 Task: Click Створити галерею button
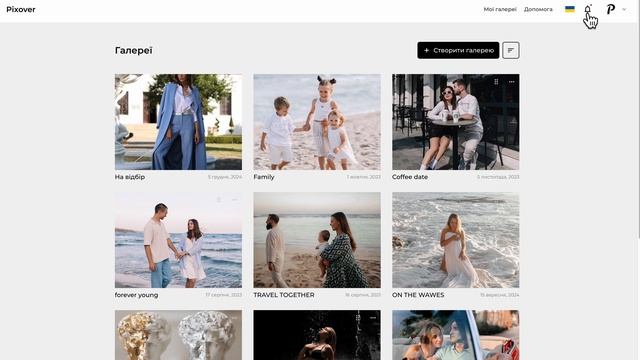tap(458, 50)
